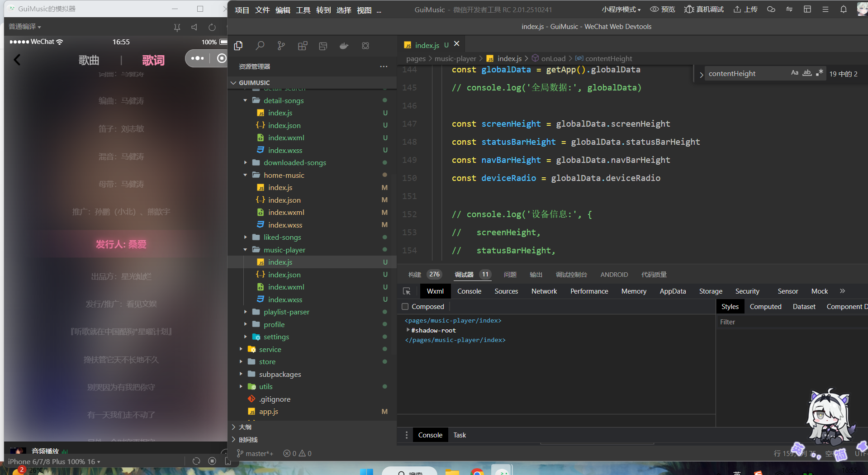Collapse the music-player folder
Screen dimensions: 868x475
284,250
